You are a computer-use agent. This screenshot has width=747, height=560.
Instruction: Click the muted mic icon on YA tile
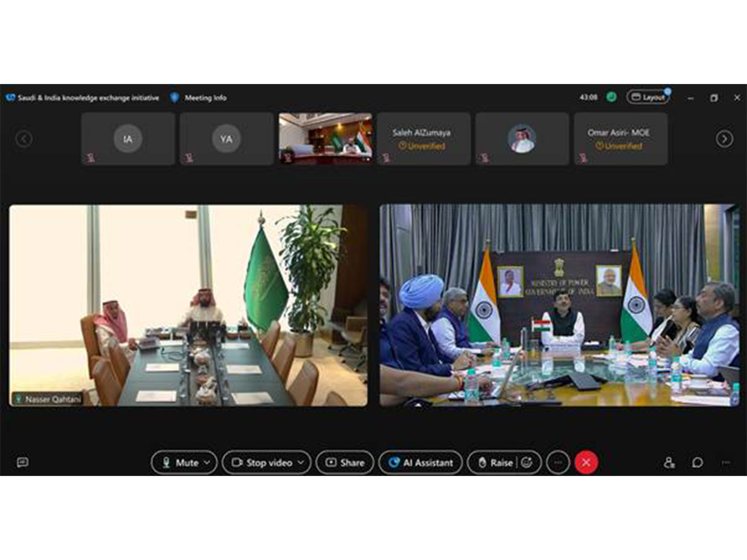click(189, 158)
